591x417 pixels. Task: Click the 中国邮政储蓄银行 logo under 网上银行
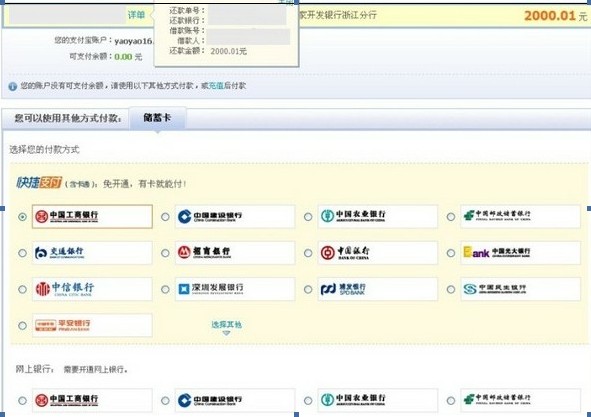click(497, 400)
